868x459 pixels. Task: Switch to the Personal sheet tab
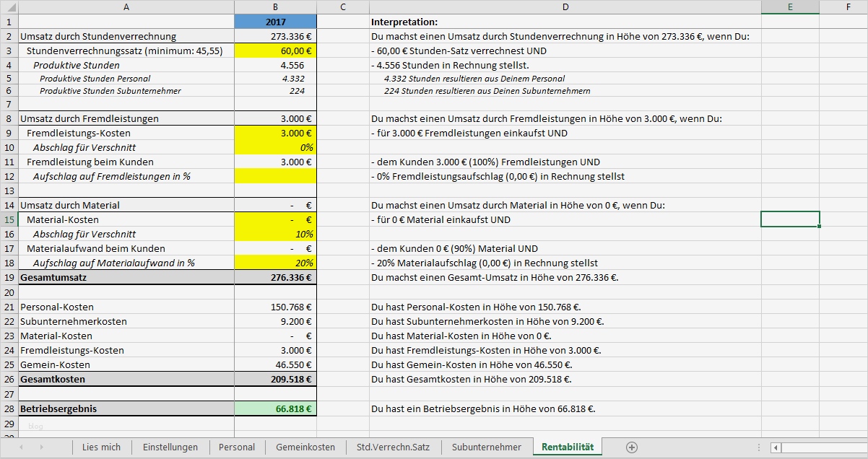[x=237, y=447]
